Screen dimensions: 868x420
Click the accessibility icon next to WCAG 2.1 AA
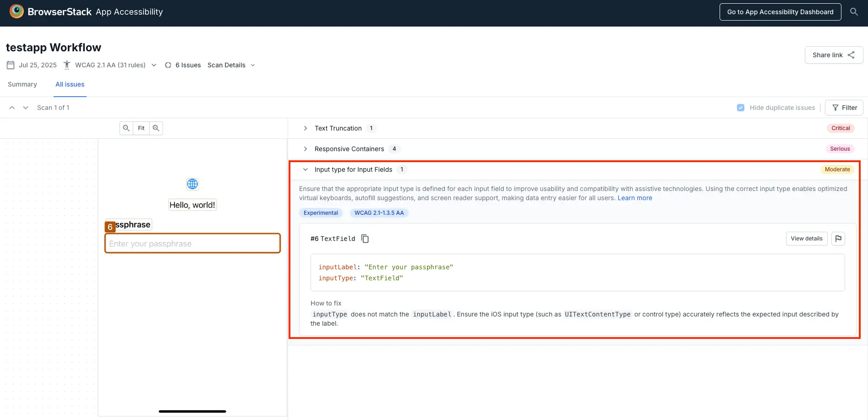pyautogui.click(x=66, y=65)
